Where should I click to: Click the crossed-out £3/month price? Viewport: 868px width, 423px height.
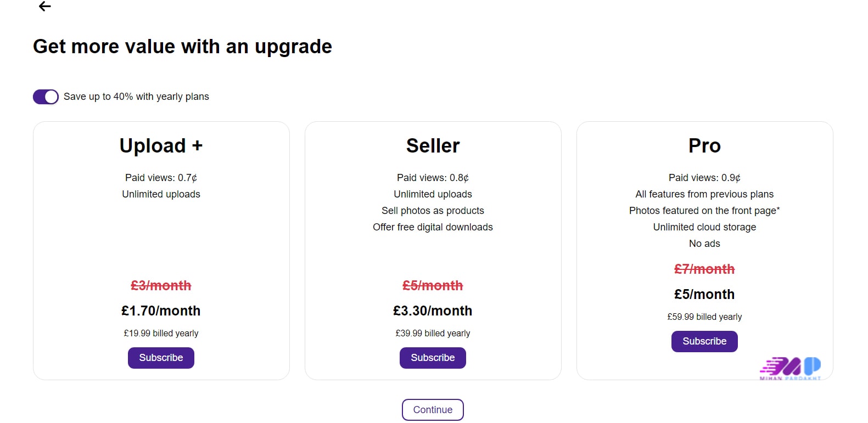(x=161, y=286)
